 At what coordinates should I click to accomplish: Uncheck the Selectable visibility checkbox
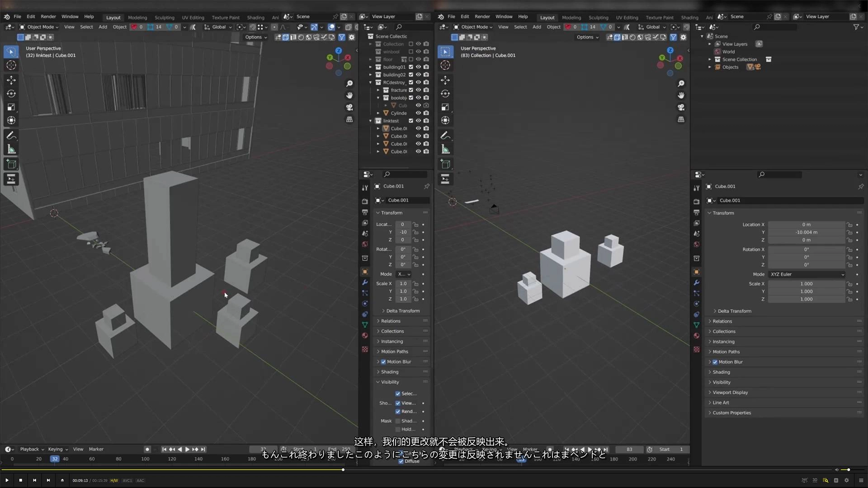click(398, 394)
